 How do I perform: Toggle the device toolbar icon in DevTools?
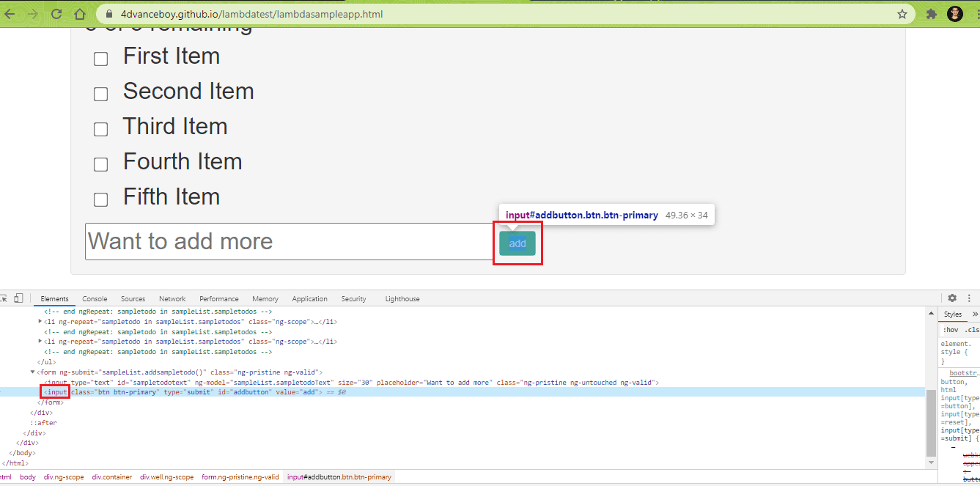click(x=18, y=298)
